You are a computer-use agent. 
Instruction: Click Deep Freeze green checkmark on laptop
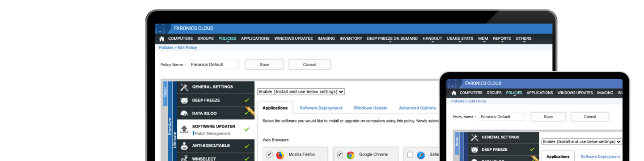(247, 101)
